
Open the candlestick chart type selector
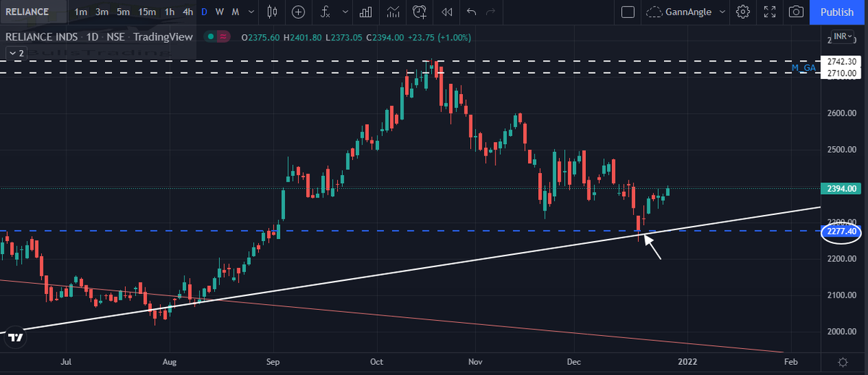tap(272, 12)
